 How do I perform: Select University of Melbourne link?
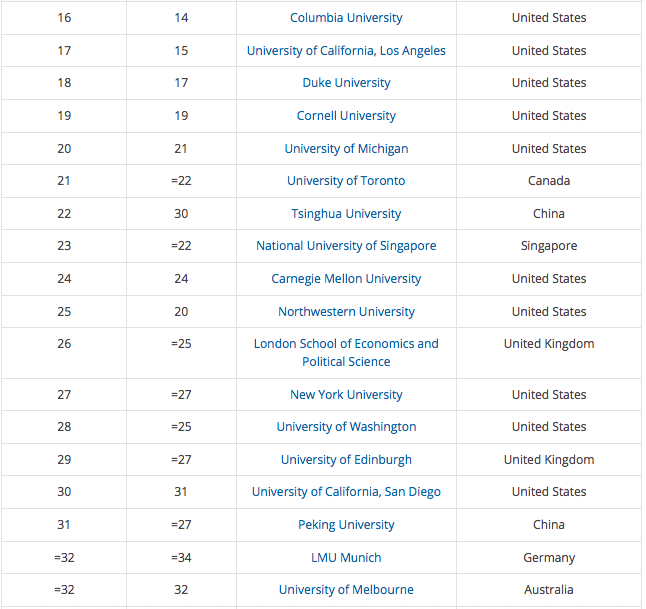[346, 590]
